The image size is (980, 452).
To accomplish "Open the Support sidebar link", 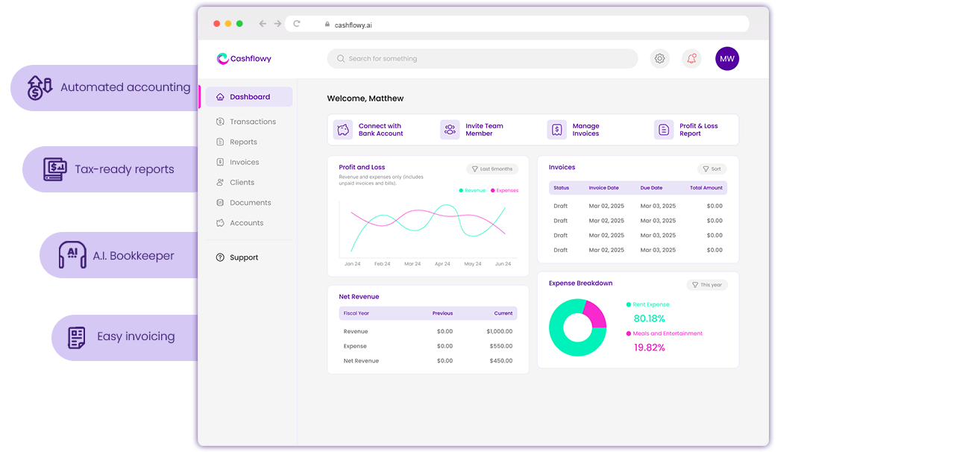I will pyautogui.click(x=243, y=257).
